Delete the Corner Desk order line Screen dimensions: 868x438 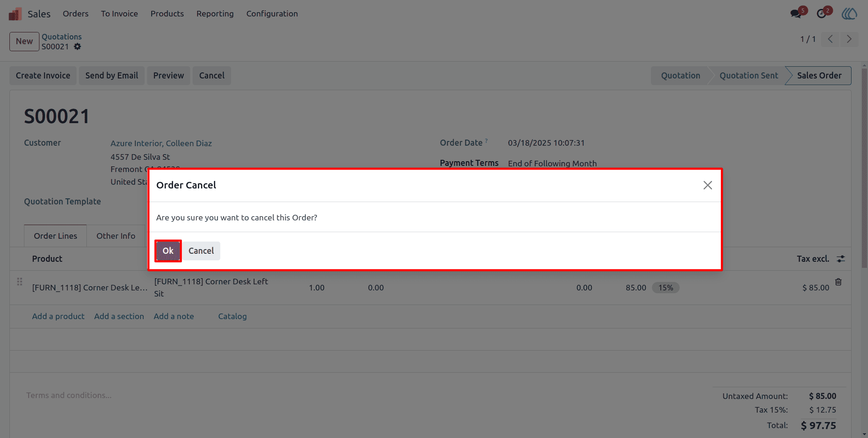pos(838,282)
